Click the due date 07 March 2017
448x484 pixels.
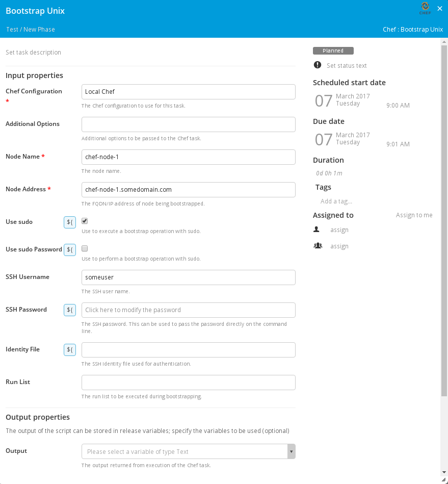[342, 139]
